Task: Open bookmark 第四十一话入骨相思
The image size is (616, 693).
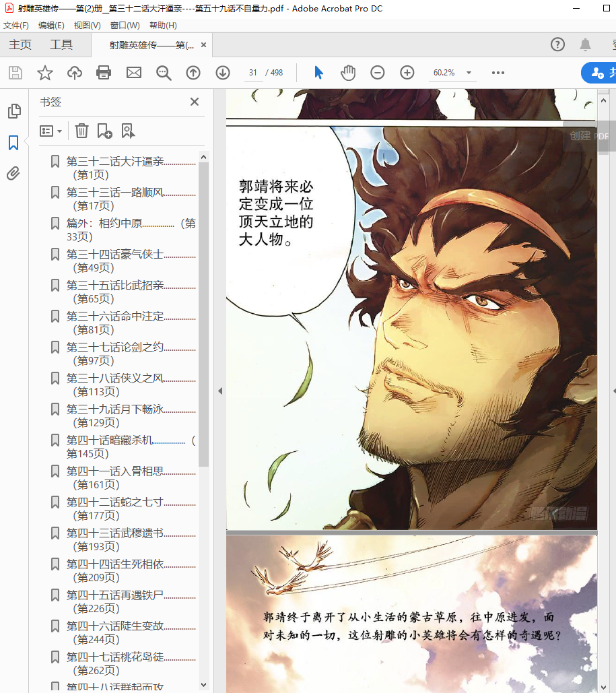Action: click(x=131, y=477)
